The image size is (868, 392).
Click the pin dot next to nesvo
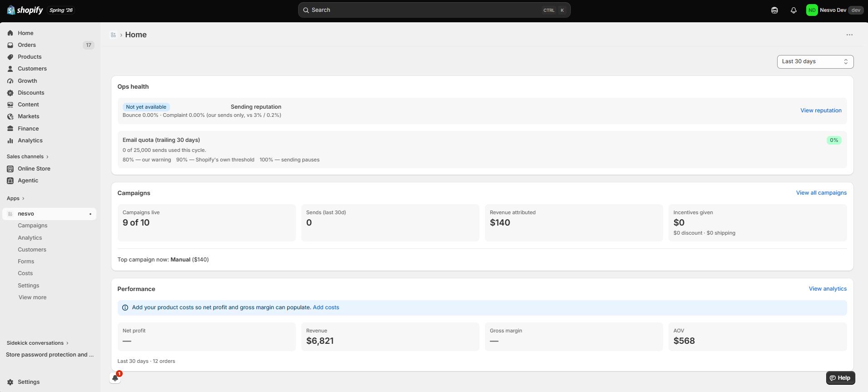(x=90, y=214)
